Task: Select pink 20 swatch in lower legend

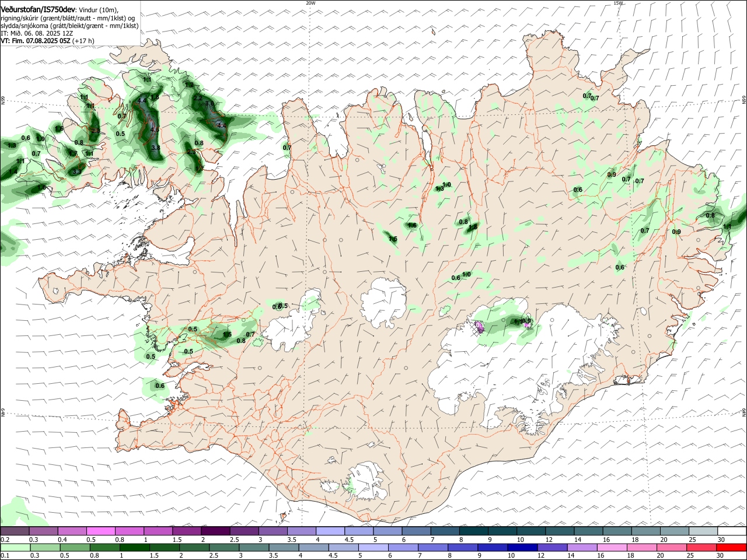Action: coord(671,547)
